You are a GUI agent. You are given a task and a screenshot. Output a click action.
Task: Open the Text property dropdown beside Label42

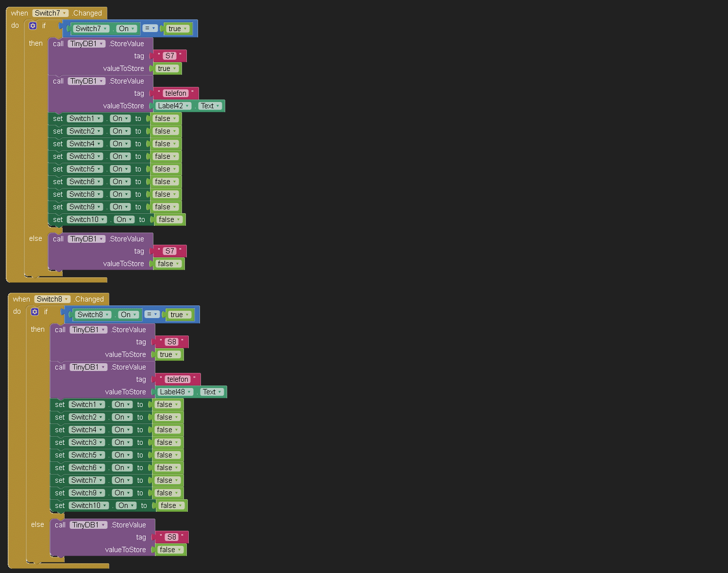pos(210,106)
